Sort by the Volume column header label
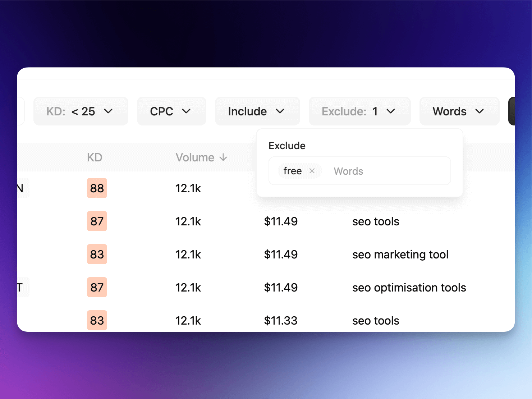532x399 pixels. 195,157
